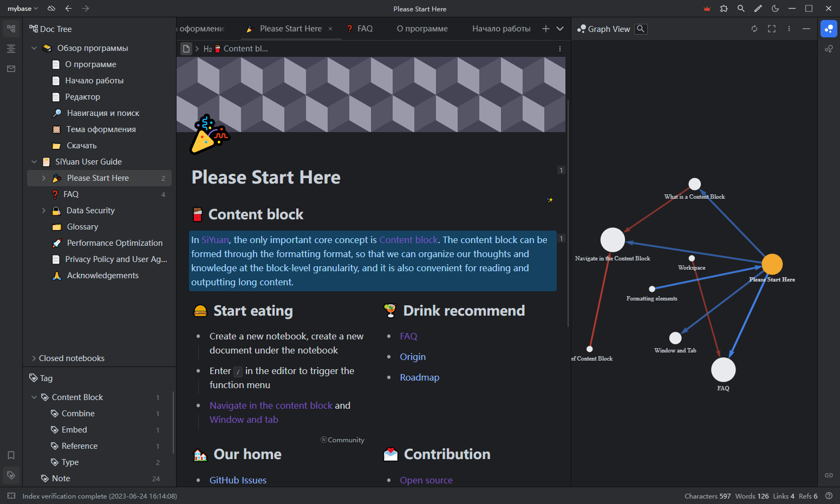Open the document more options menu

560,49
